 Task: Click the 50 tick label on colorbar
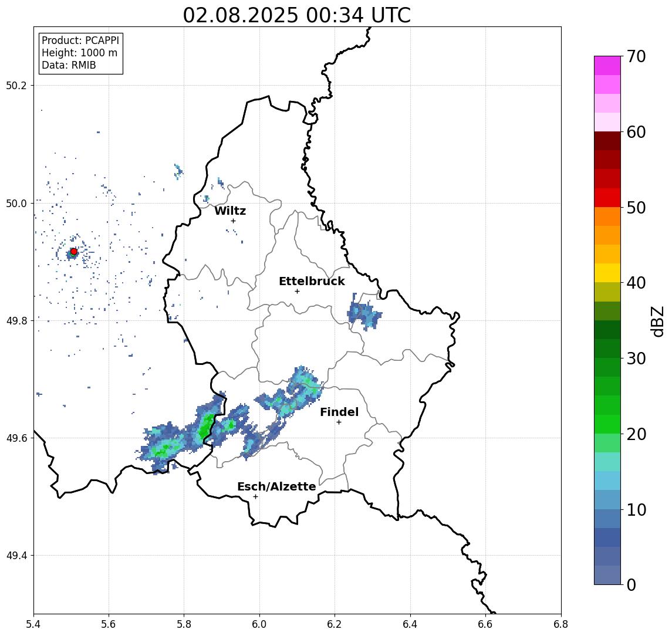tap(636, 208)
